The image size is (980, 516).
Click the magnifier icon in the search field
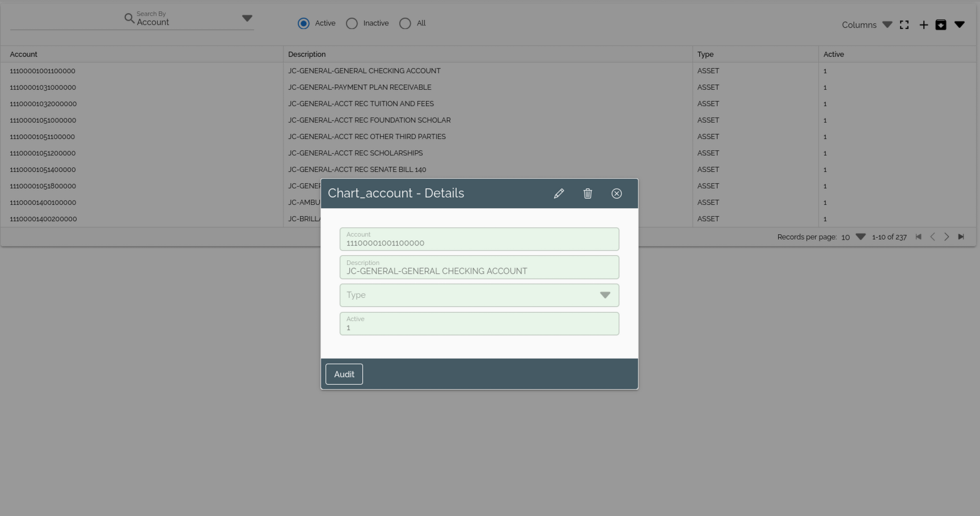point(129,18)
